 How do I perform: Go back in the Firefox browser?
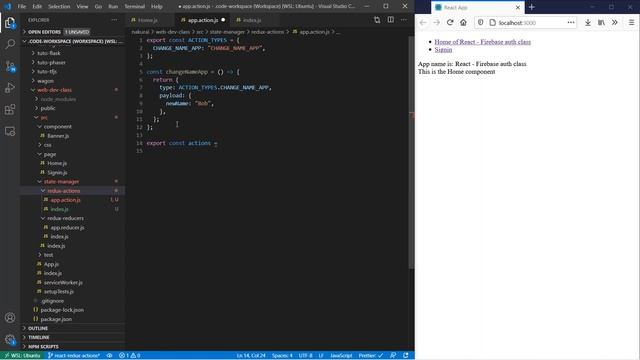point(423,23)
